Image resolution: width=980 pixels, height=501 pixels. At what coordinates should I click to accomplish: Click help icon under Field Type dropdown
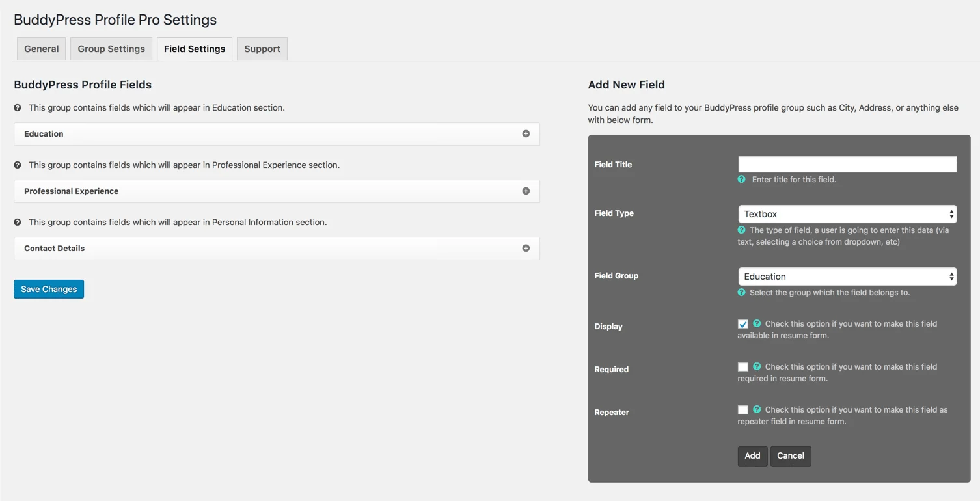(x=741, y=230)
